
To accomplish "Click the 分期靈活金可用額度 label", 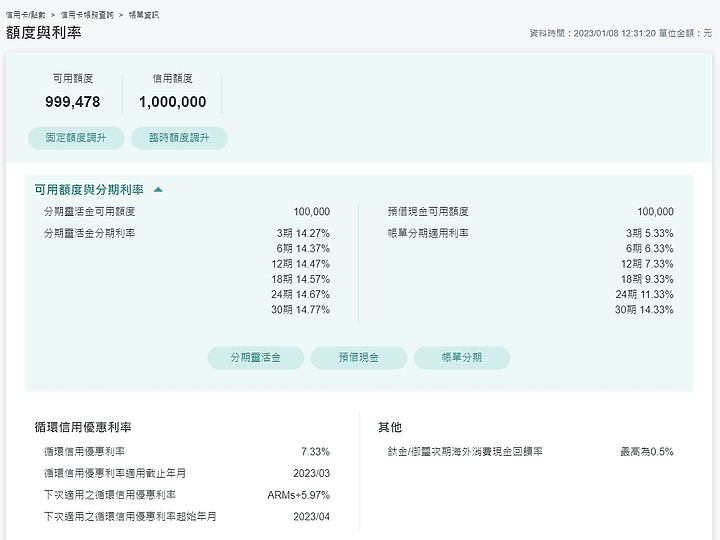I will coord(90,212).
